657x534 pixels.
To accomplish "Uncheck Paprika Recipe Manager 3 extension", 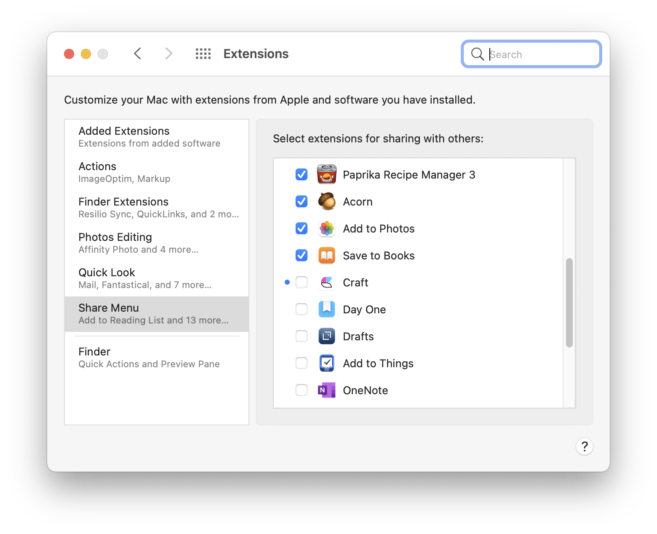I will click(x=301, y=175).
